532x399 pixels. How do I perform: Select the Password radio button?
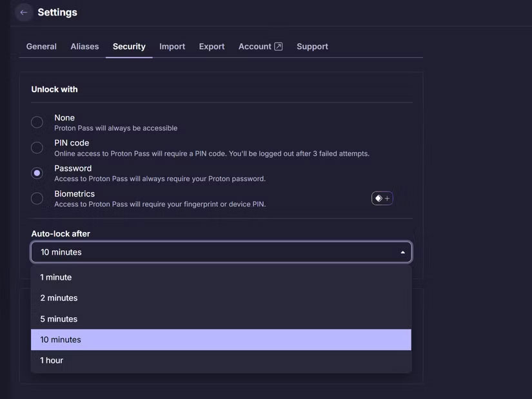[37, 173]
